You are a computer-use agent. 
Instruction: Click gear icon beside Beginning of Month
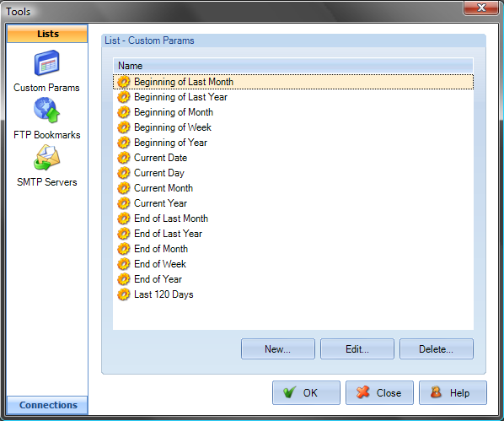coord(123,112)
